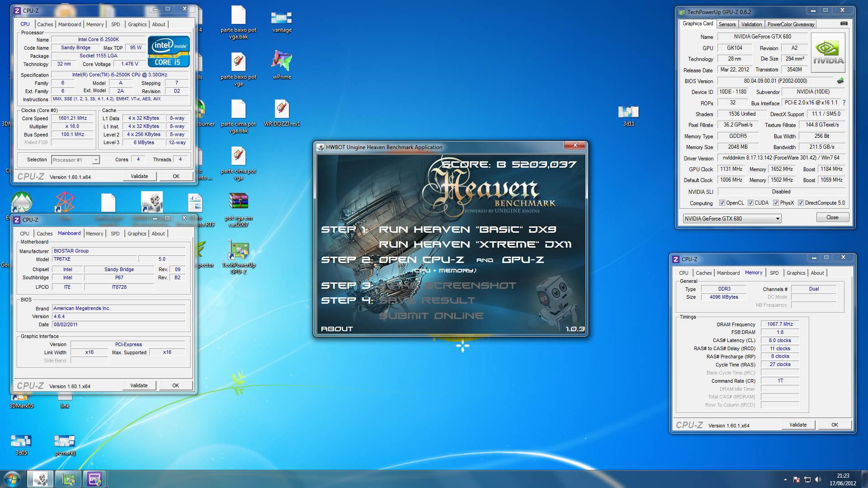Open the 'pot vga em cad2007' archive
The image size is (868, 488).
coord(238,210)
